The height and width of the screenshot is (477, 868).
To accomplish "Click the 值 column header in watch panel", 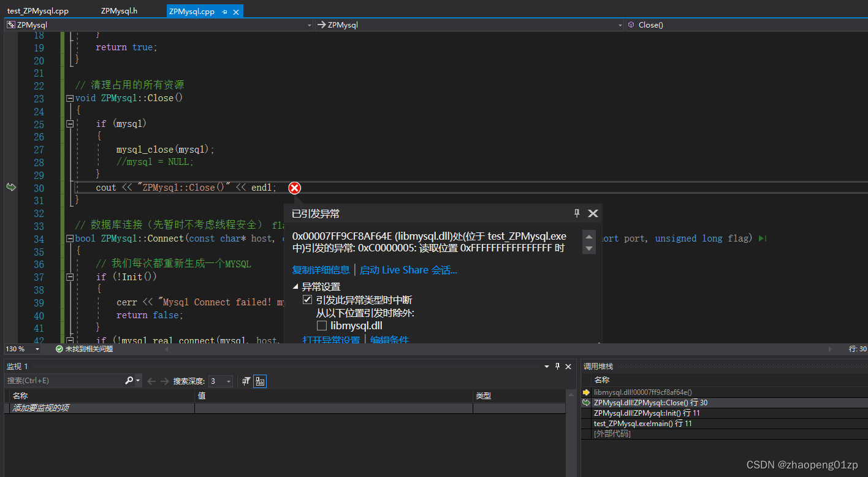I will tap(333, 396).
